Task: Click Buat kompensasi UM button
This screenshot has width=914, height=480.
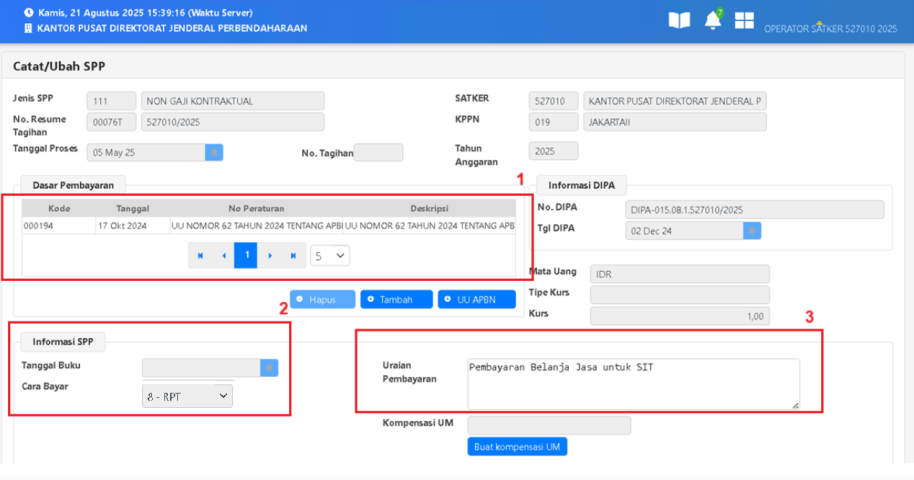Action: (x=516, y=446)
